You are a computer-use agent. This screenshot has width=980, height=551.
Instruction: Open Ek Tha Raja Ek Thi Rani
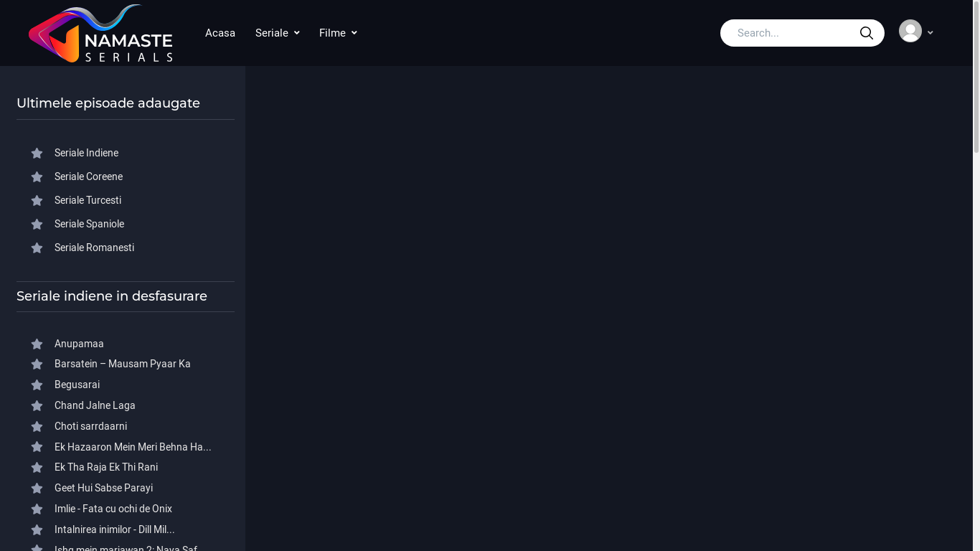[106, 467]
